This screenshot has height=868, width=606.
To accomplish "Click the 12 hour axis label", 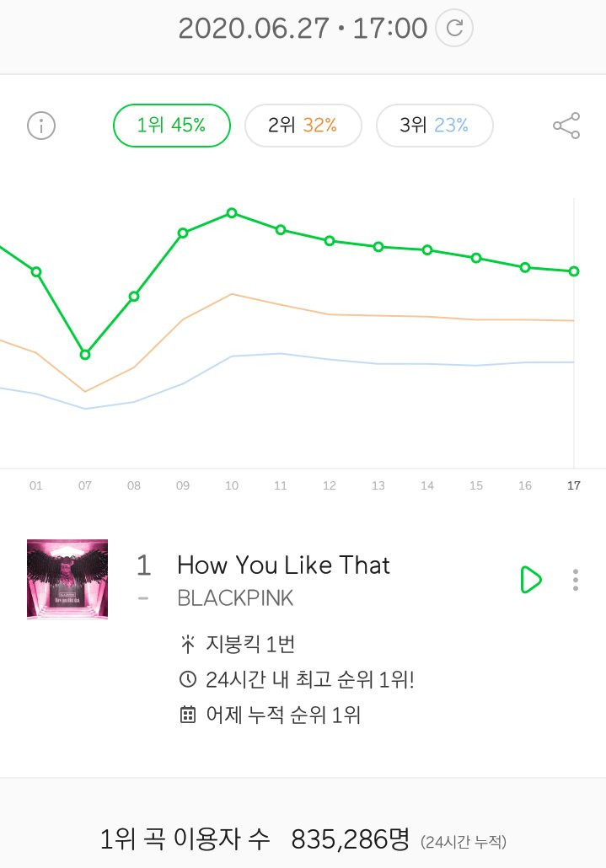I will click(330, 485).
